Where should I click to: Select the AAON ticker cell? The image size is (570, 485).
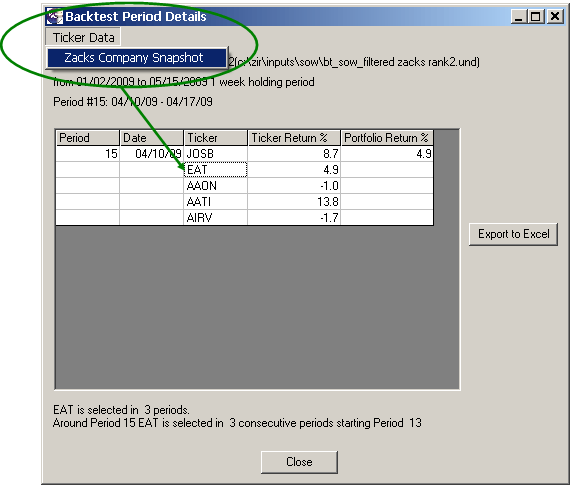216,186
